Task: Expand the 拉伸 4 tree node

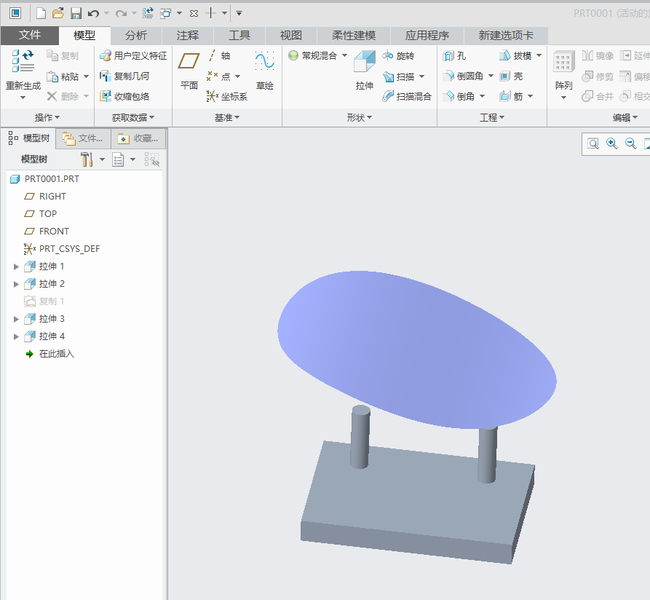Action: [16, 336]
